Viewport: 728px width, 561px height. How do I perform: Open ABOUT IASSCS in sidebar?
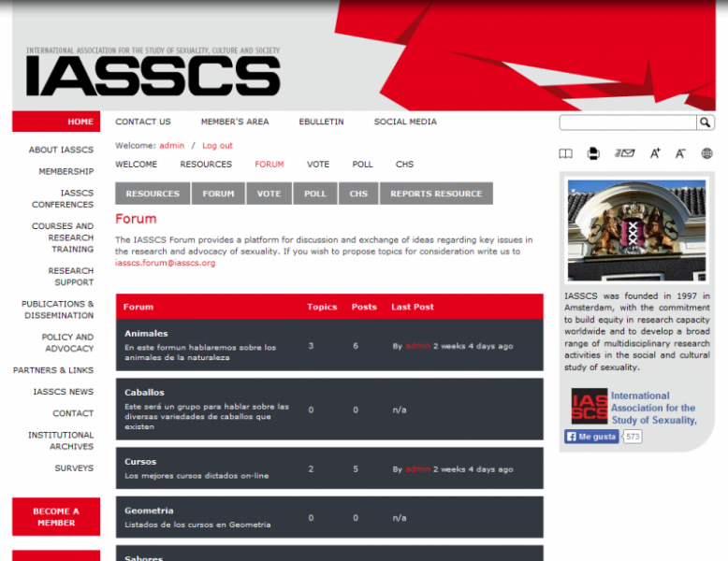[61, 150]
